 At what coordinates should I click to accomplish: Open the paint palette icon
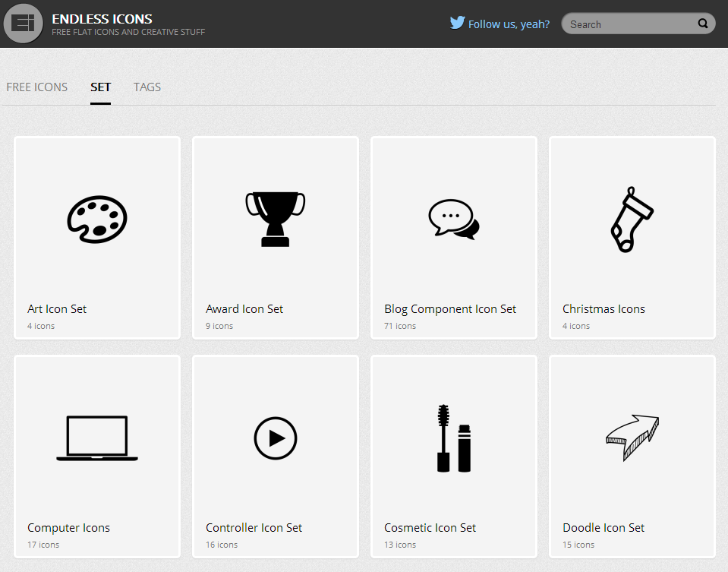97,220
